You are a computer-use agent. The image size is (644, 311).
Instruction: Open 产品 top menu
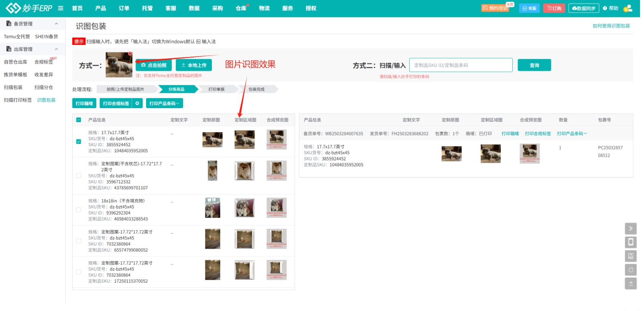pyautogui.click(x=101, y=8)
